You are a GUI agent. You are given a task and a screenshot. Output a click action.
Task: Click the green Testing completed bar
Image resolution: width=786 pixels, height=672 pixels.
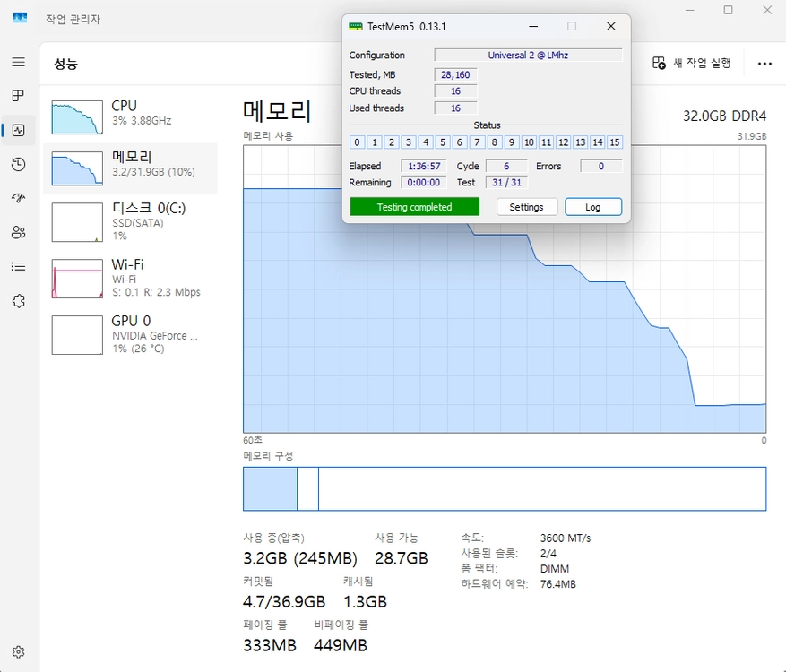(x=415, y=207)
